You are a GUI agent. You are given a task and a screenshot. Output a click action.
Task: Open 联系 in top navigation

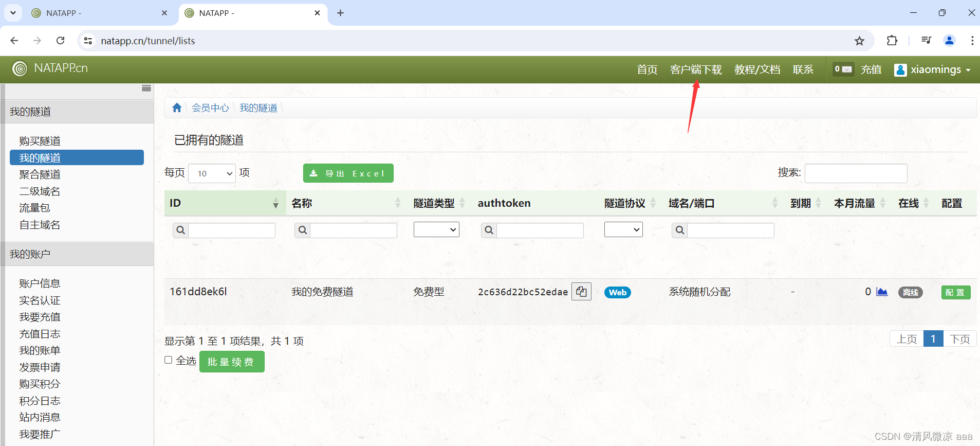pyautogui.click(x=803, y=69)
